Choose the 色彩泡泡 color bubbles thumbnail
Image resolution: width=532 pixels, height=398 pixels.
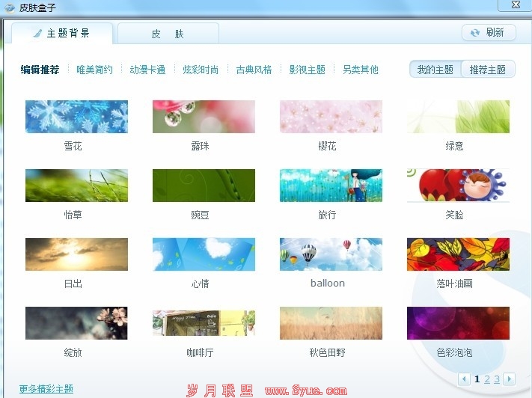pos(458,323)
